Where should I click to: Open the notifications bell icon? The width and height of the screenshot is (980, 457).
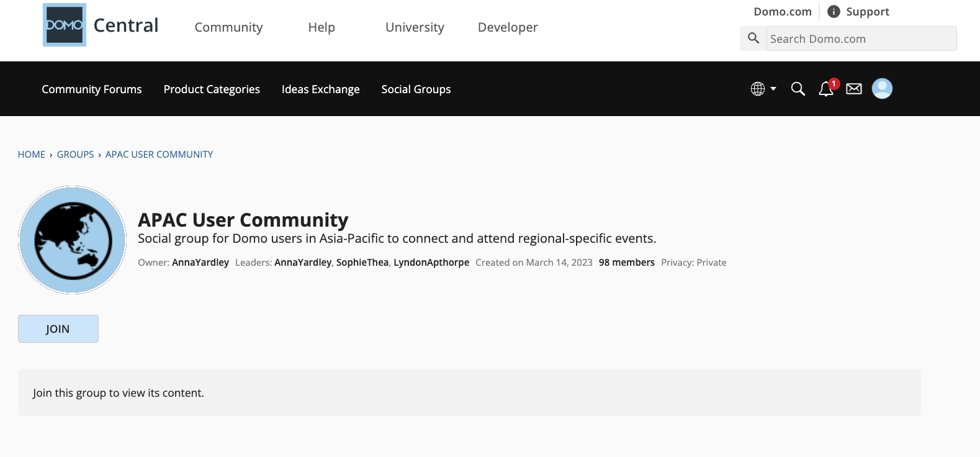point(825,89)
